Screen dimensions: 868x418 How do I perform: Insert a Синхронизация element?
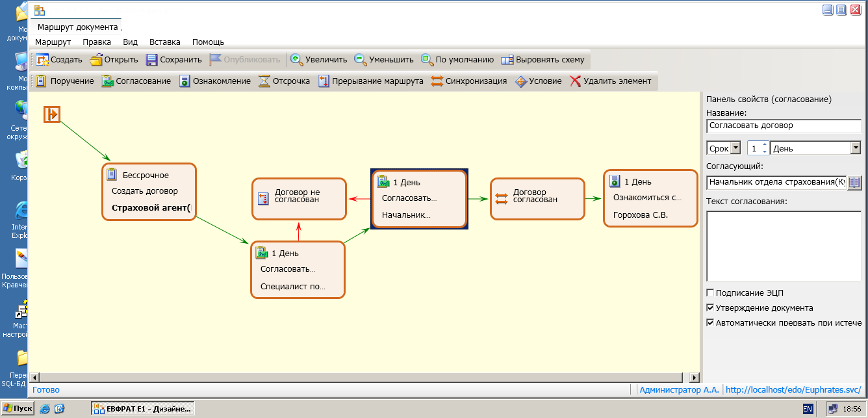coord(469,81)
